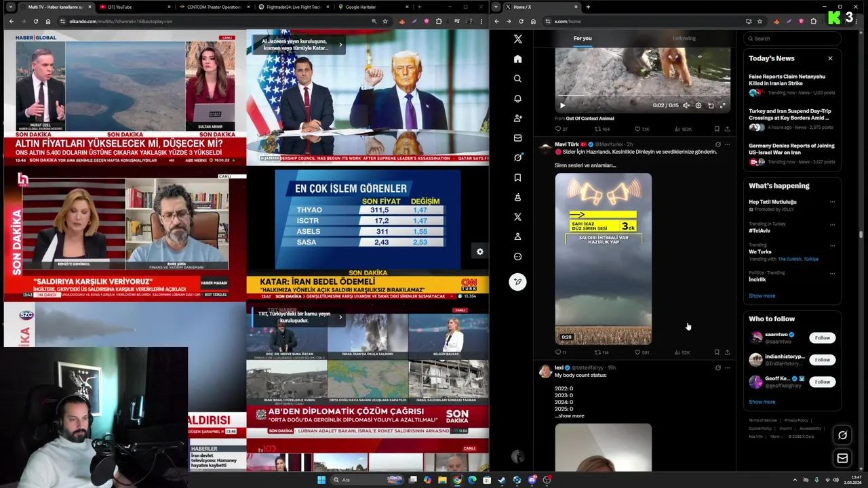Open options for Hep Tatil Mutluluğu trend
This screenshot has width=868, height=488.
coord(832,202)
